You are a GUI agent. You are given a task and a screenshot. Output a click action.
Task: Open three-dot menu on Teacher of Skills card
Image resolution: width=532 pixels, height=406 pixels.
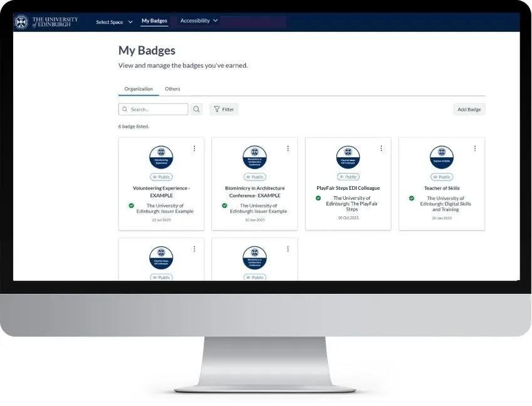coord(475,148)
